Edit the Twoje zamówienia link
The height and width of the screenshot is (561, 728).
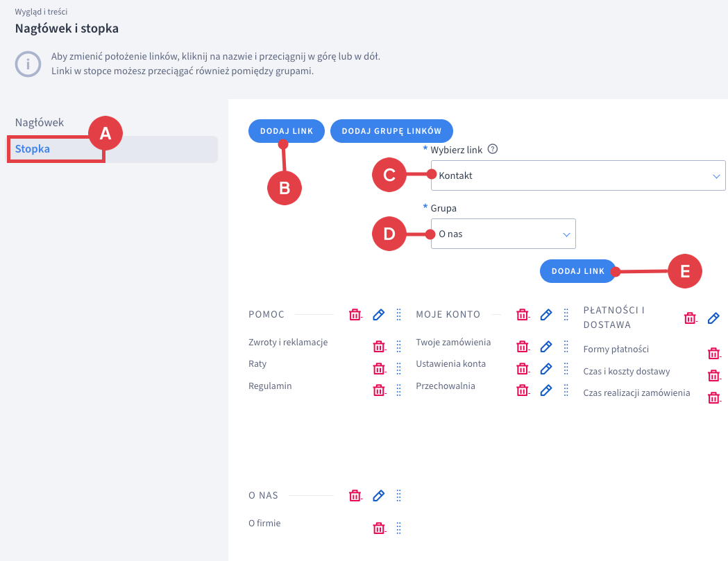pos(546,346)
